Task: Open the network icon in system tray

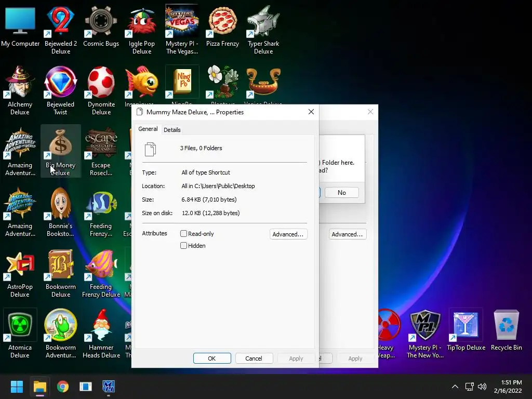Action: pyautogui.click(x=469, y=387)
